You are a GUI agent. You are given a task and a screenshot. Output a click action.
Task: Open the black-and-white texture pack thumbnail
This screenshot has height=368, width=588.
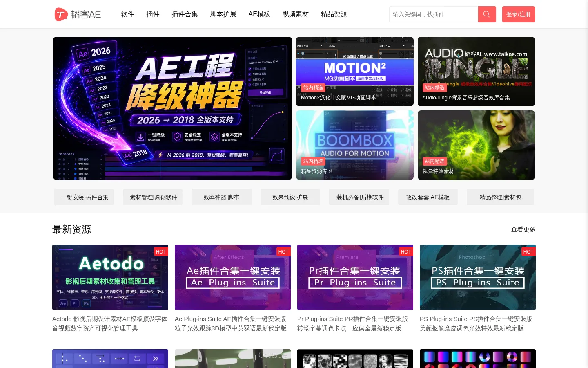click(x=355, y=359)
